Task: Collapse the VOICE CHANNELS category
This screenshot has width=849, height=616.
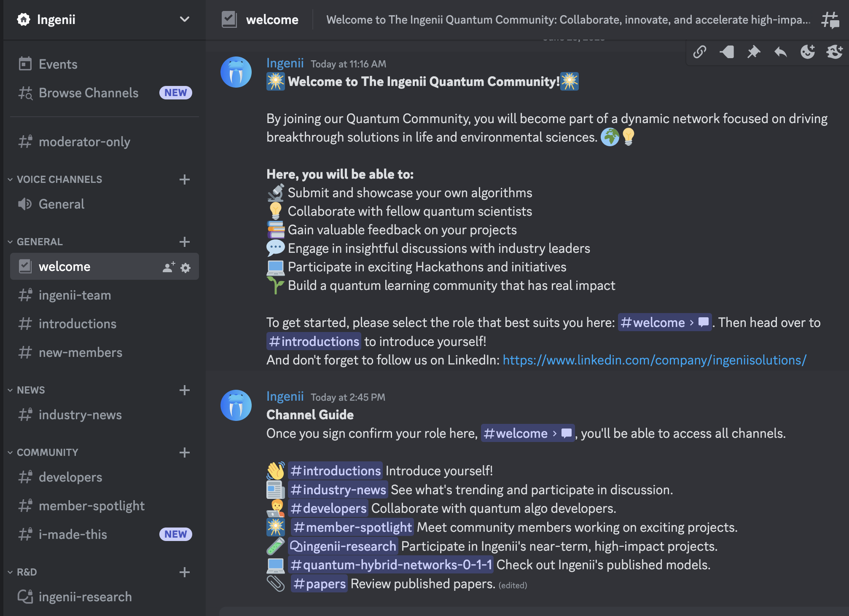Action: coord(59,179)
